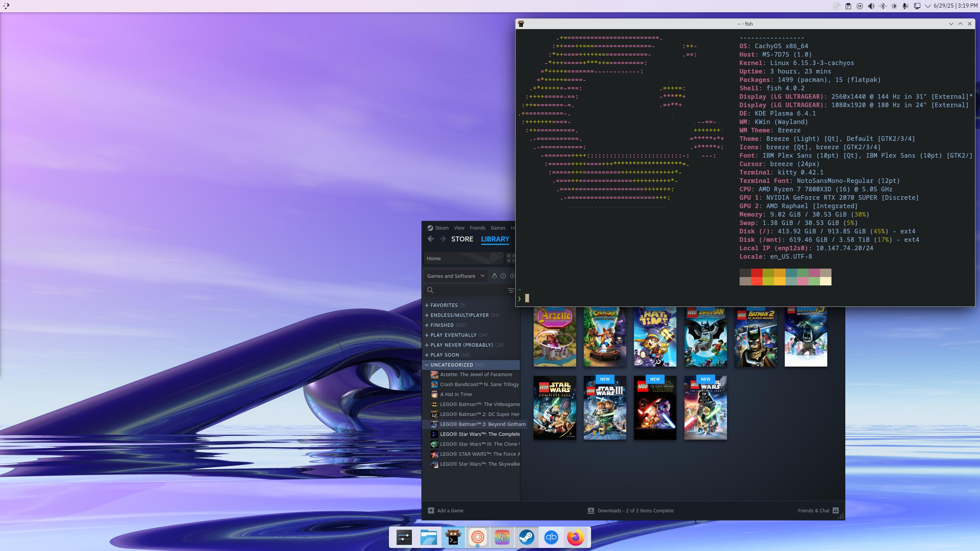The height and width of the screenshot is (551, 980).
Task: Launch qBittorrent from the dock
Action: tap(551, 537)
